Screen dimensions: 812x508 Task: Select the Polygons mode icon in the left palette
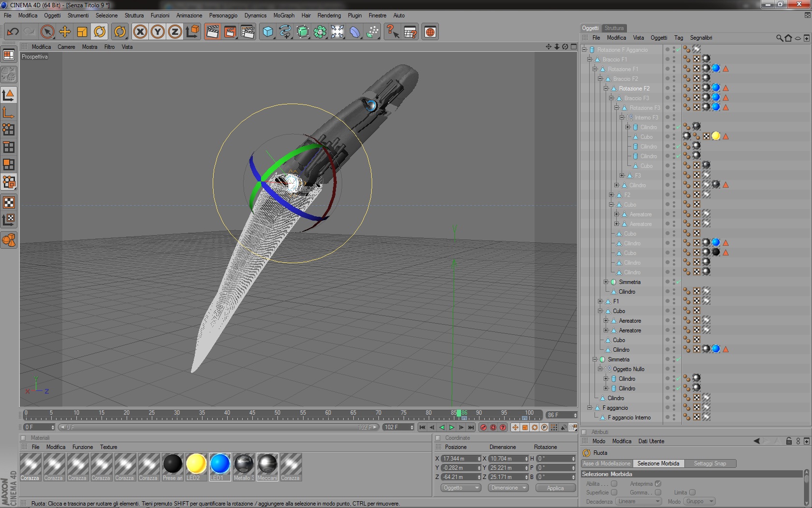(9, 164)
